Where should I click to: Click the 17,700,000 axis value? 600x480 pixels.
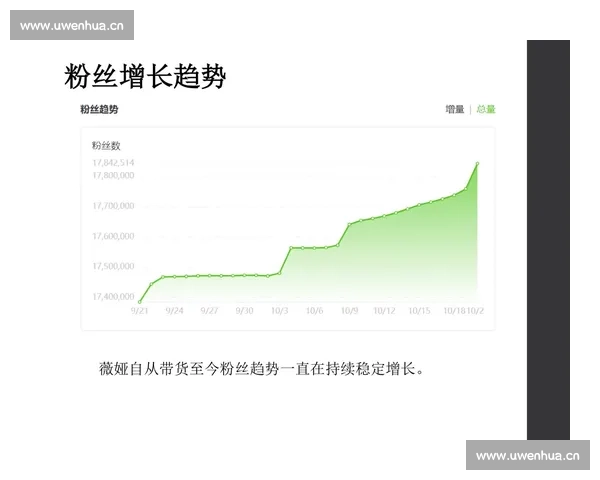click(x=113, y=206)
